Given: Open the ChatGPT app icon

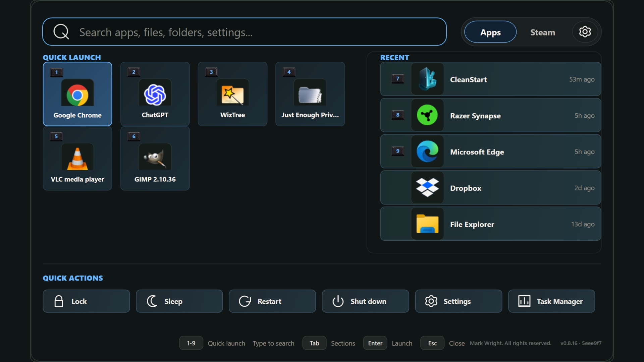Looking at the screenshot, I should [x=155, y=95].
